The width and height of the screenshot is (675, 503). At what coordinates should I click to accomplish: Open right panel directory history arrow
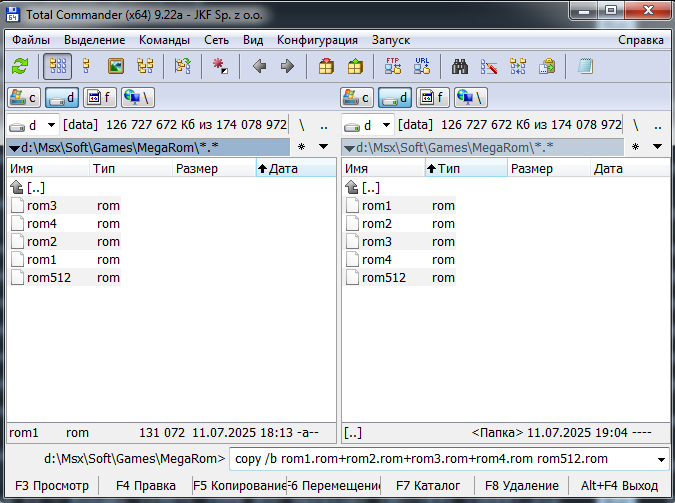657,147
